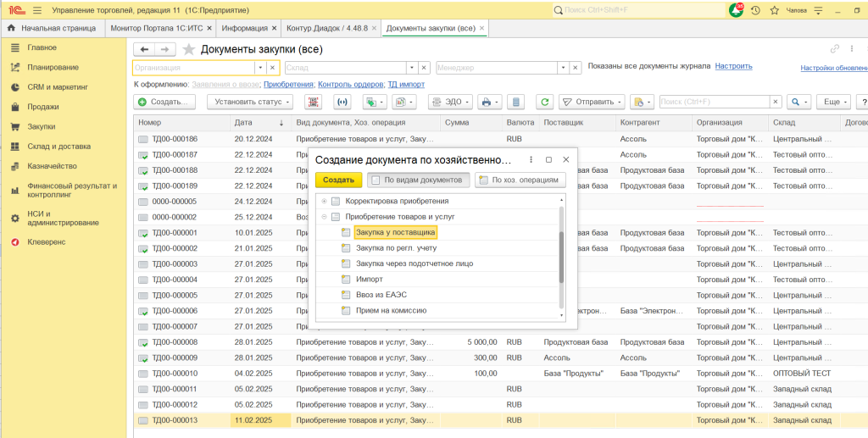Open the attached files icon menu
Viewport: 868px width, 438px height.
pos(643,102)
